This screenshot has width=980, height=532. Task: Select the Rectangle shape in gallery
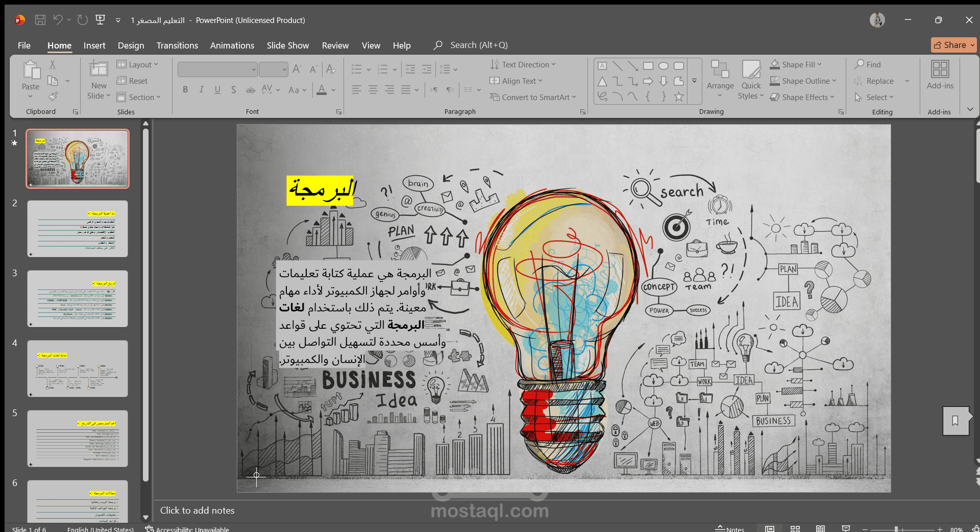(x=648, y=66)
